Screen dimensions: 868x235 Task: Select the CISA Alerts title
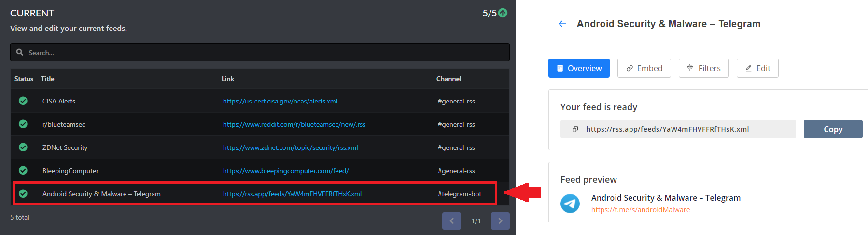(59, 101)
